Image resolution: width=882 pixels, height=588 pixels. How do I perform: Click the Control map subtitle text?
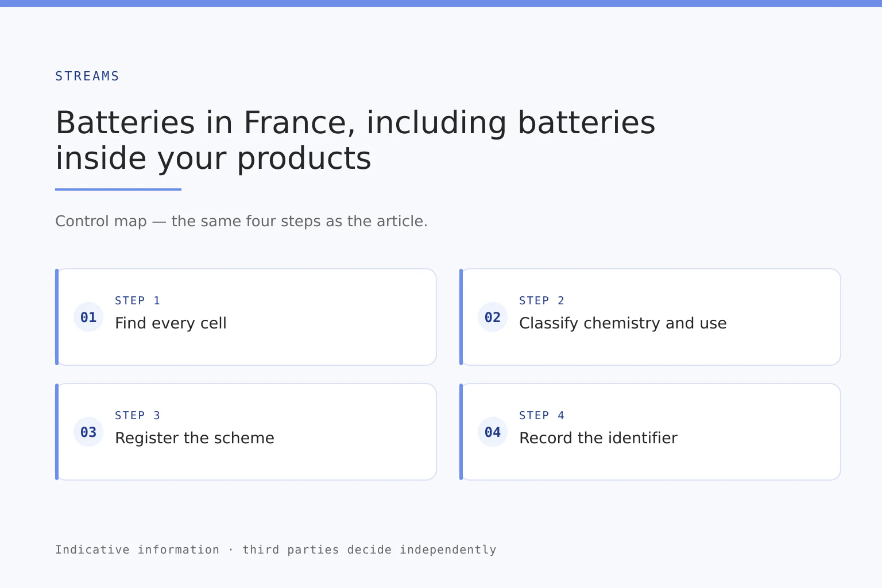click(241, 221)
